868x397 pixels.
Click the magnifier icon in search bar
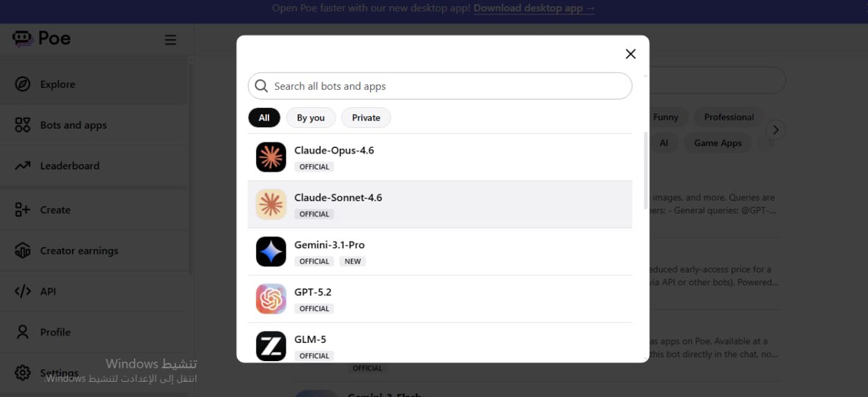click(261, 86)
